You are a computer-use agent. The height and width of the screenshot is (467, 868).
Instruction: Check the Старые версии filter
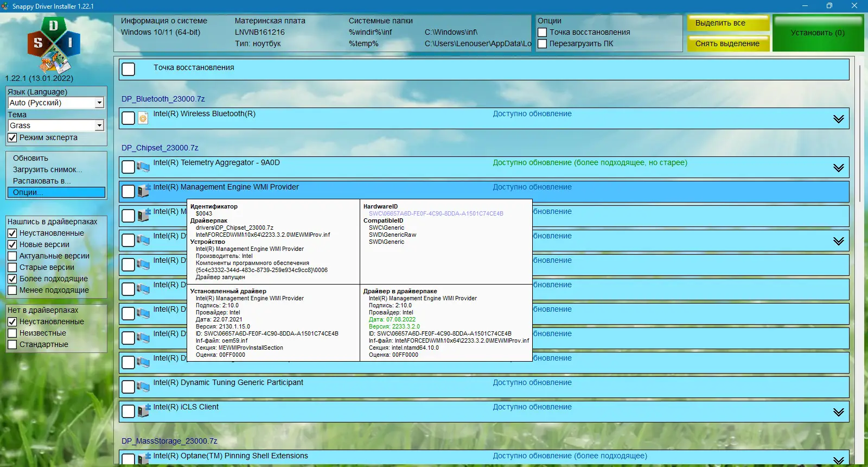point(12,267)
